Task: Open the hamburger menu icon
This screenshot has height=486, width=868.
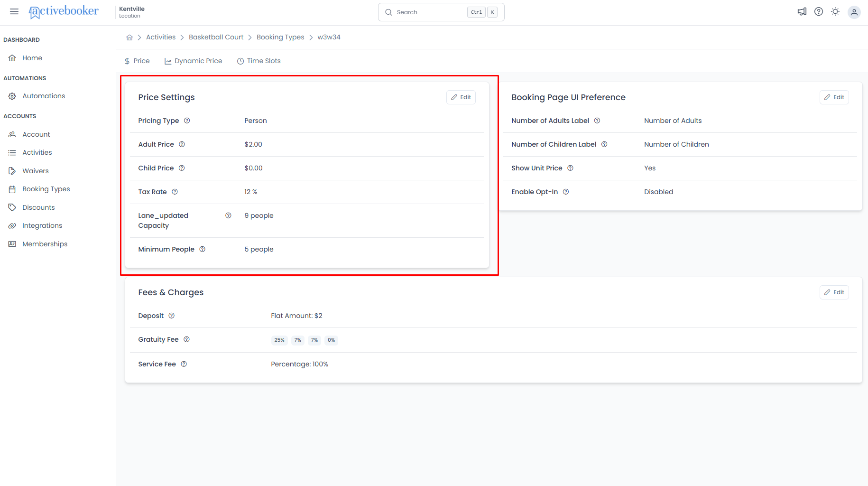Action: (x=14, y=11)
